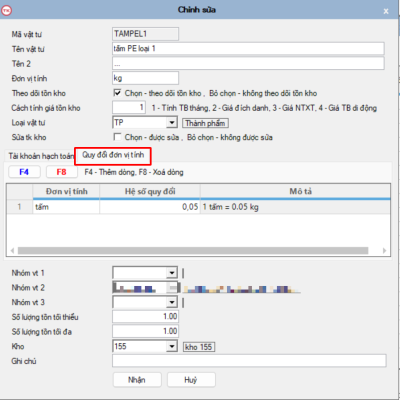Enable the Sửa tk kho checkbox
Viewport: 400px width, 400px height.
click(117, 137)
